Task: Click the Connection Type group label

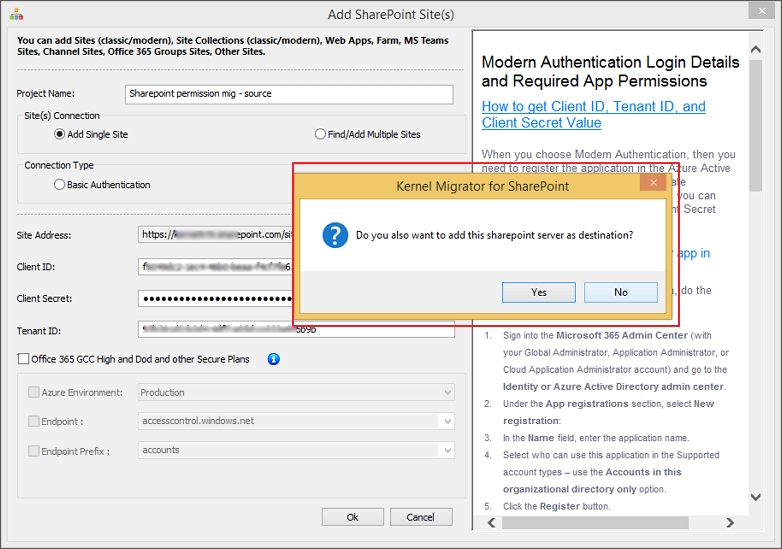Action: [x=59, y=165]
